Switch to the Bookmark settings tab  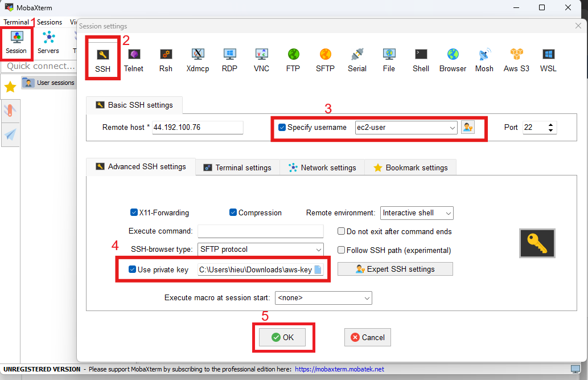[x=410, y=167]
